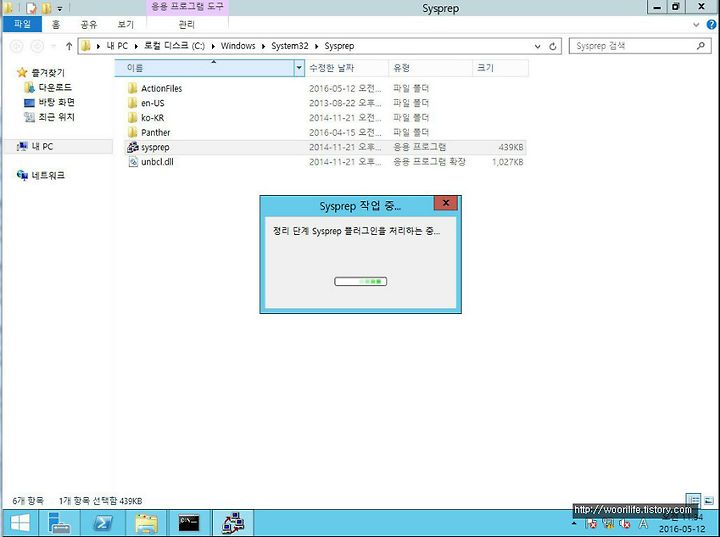Click quick access properties icon in title bar

click(x=31, y=8)
